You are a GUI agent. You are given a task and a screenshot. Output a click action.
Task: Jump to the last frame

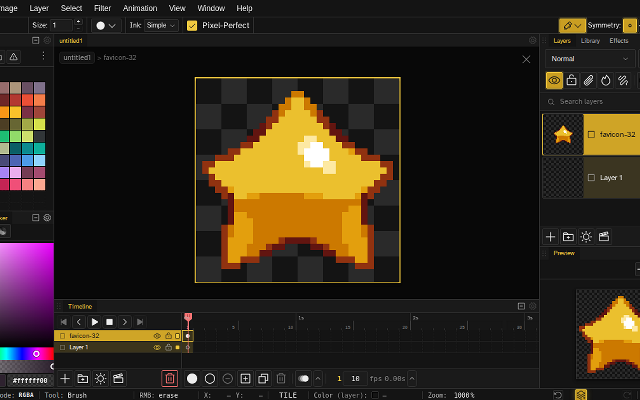pos(140,322)
